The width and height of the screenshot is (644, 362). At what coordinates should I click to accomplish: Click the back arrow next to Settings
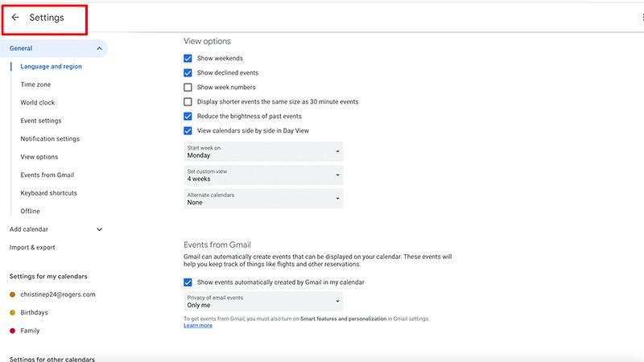[15, 18]
